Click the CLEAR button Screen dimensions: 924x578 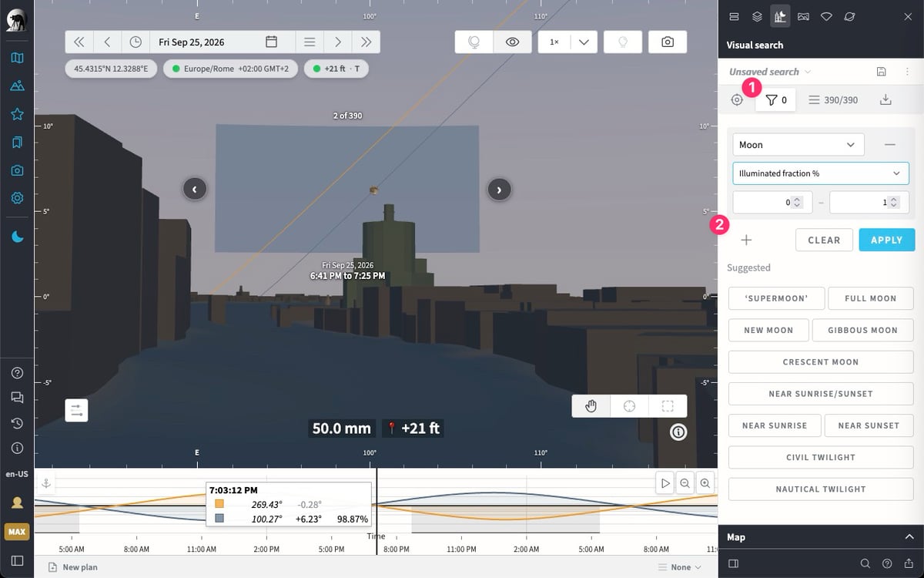pyautogui.click(x=824, y=240)
